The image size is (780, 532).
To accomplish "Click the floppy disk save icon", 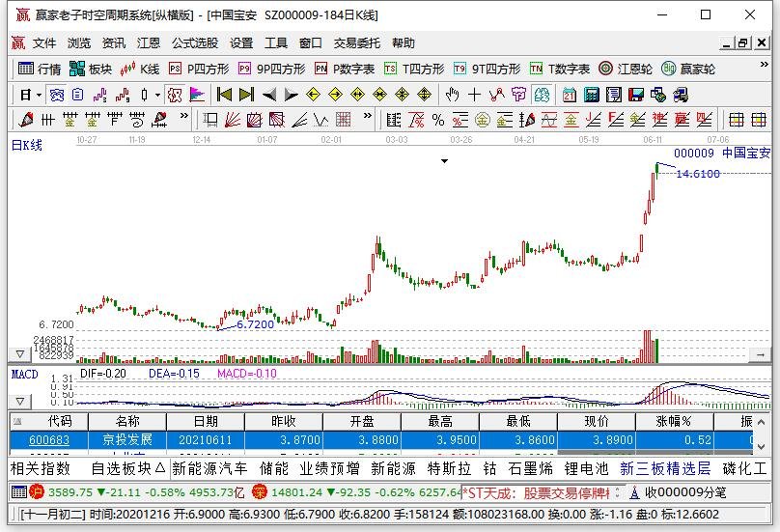I will pyautogui.click(x=636, y=95).
